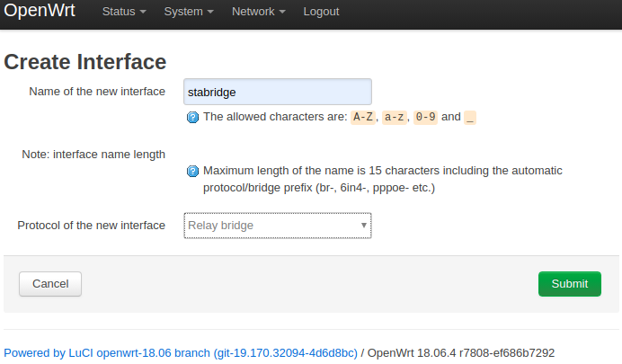Screen dimensions: 622x364
Task: Open the Relay bridge protocol dropdown
Action: [278, 226]
